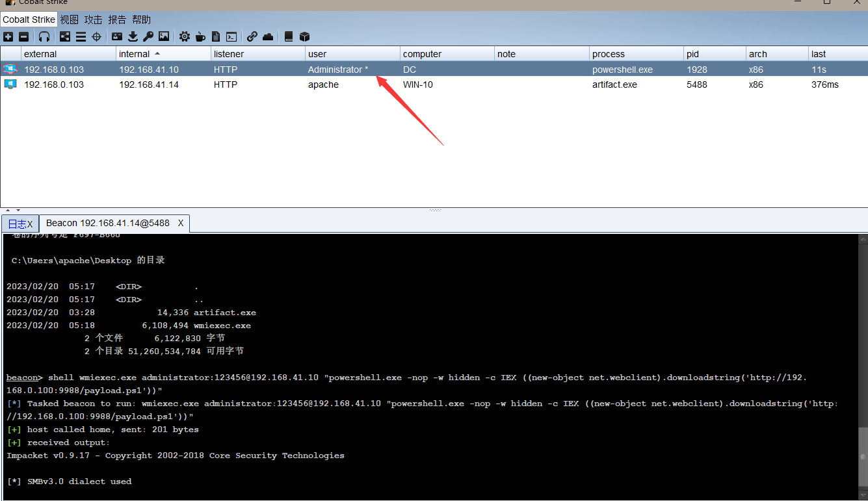Image resolution: width=868 pixels, height=501 pixels.
Task: Open the 攻击 menu
Action: (x=93, y=19)
